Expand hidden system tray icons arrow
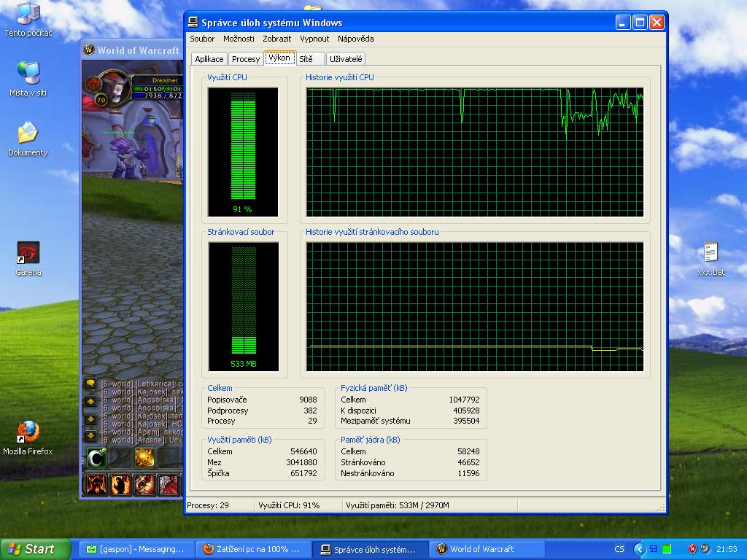 pyautogui.click(x=640, y=549)
